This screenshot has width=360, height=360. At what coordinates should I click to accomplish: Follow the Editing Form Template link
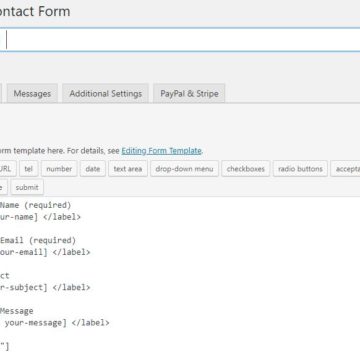[x=161, y=151]
